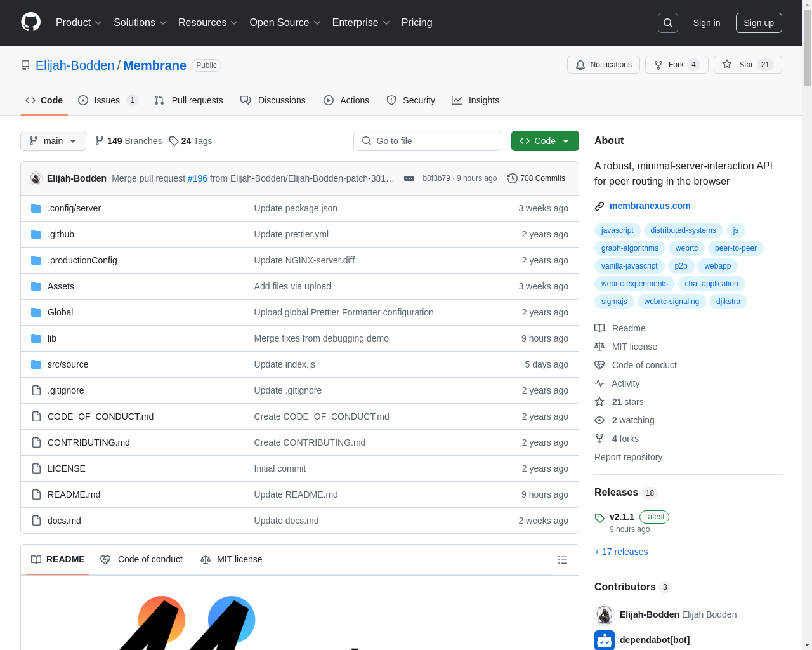The height and width of the screenshot is (650, 812).
Task: Open dependabot[bot] contributor profile
Action: coord(654,640)
